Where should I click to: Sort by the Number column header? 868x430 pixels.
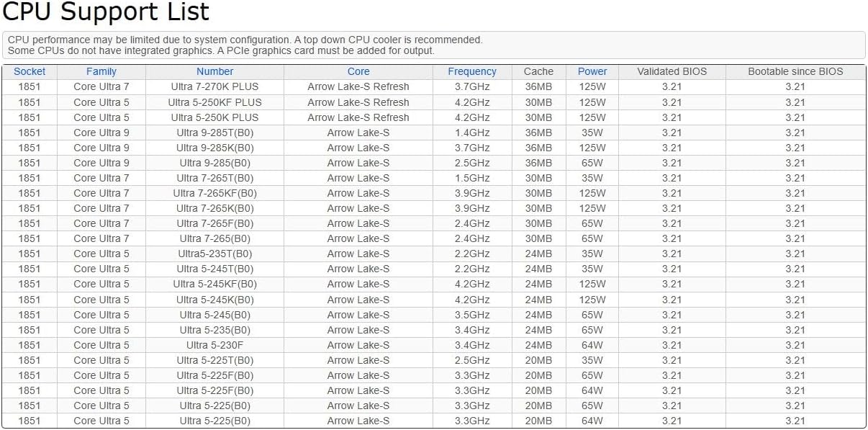click(215, 71)
